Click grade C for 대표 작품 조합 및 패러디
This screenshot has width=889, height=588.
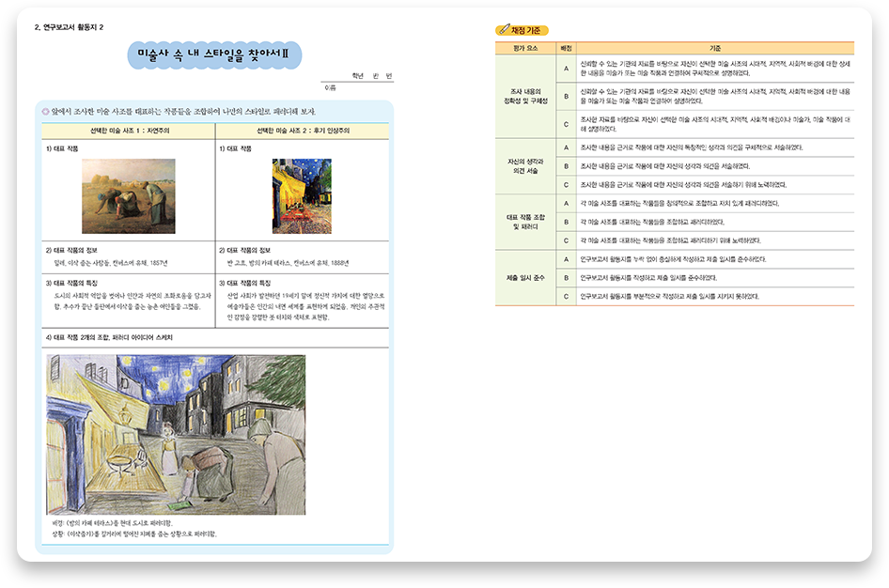tap(566, 240)
